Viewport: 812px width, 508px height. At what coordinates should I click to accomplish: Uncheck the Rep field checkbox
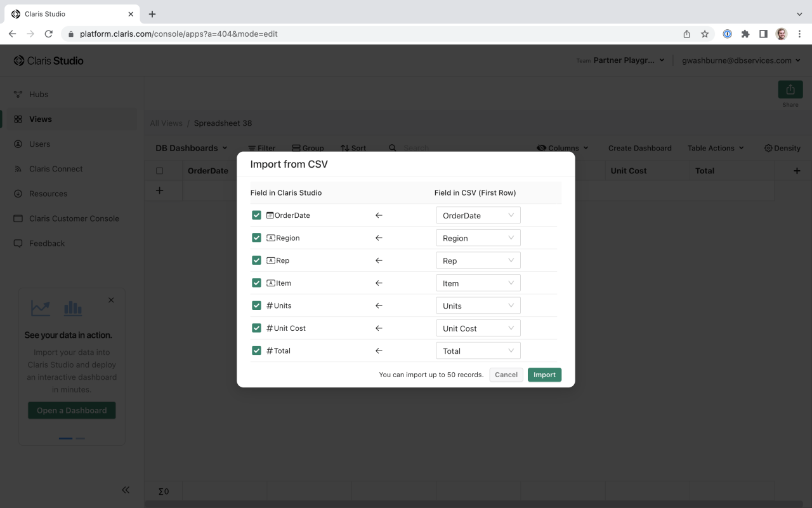click(x=256, y=260)
